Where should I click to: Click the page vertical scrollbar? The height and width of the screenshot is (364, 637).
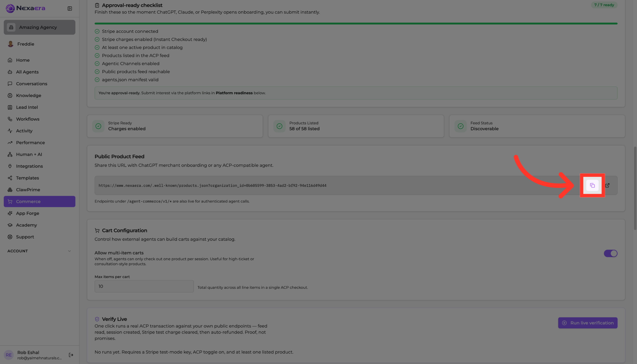point(635,188)
